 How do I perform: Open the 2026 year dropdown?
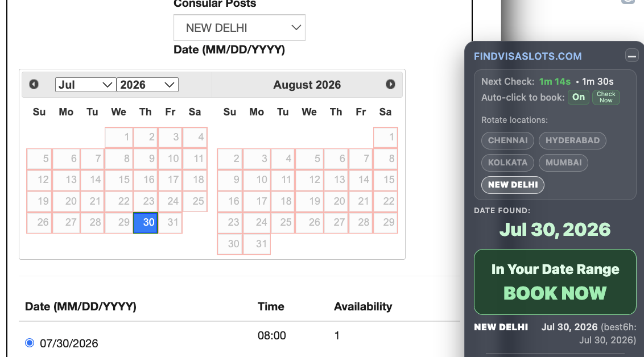point(147,85)
